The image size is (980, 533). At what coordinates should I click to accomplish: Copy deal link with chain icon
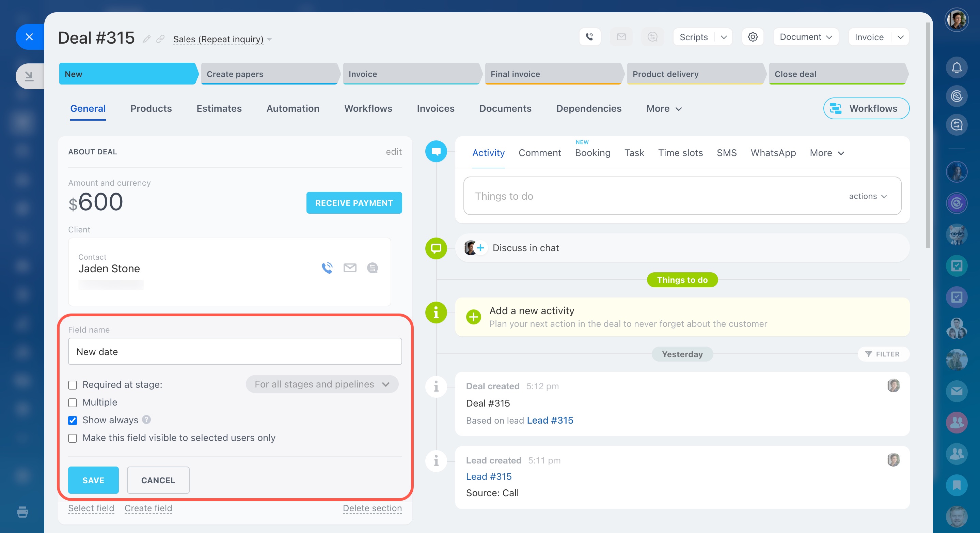160,39
